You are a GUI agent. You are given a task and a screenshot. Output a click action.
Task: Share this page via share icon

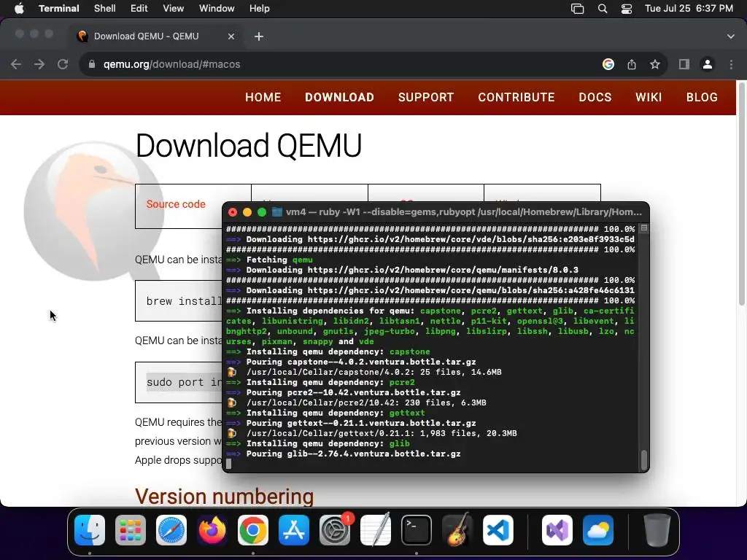point(632,64)
